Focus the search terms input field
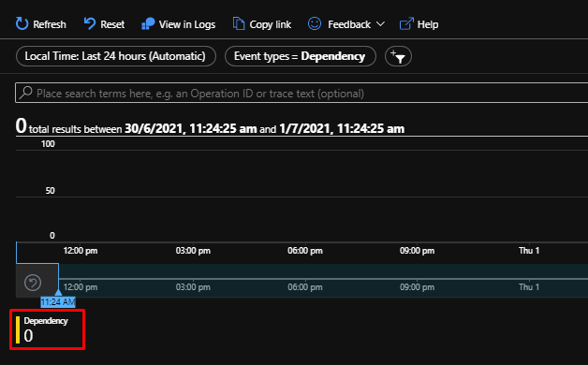The image size is (588, 365). tap(301, 93)
